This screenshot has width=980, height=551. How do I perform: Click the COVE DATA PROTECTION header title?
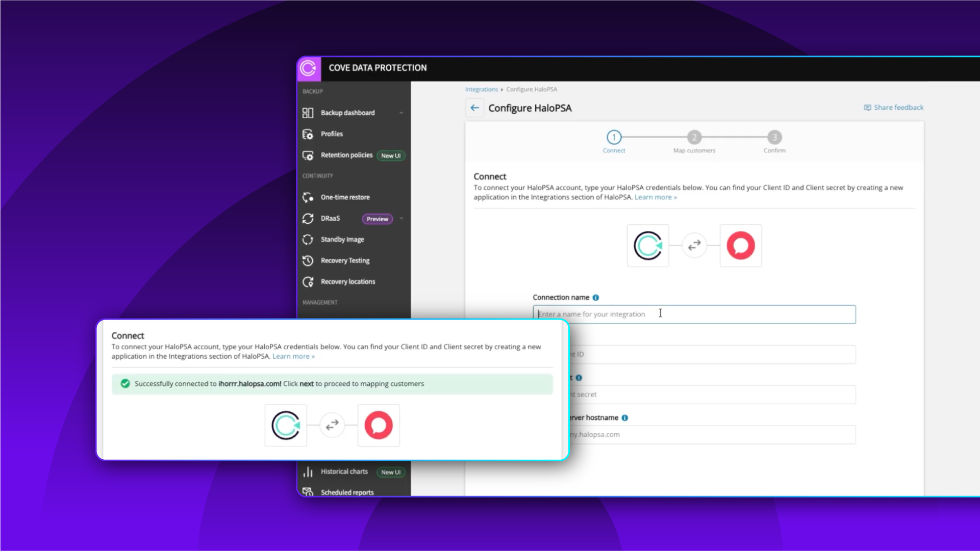coord(378,68)
